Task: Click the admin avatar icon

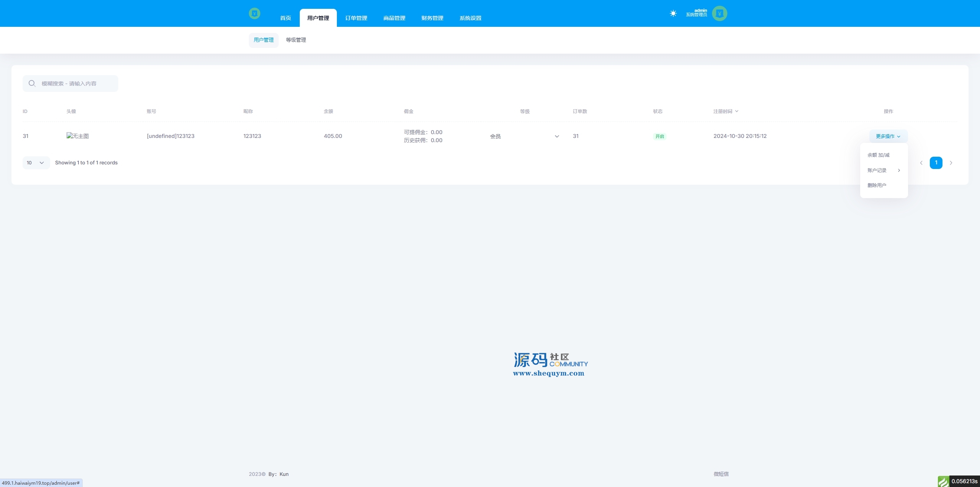Action: coord(719,13)
